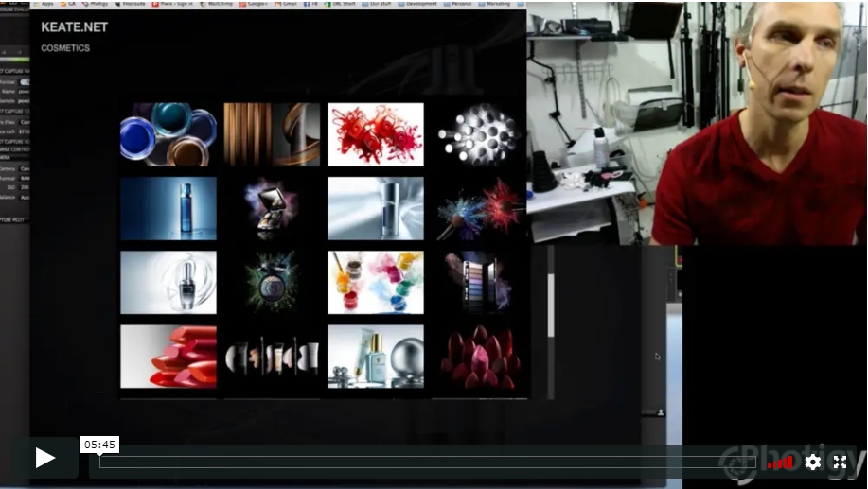Click the COSMETICS heading
Image resolution: width=868 pixels, height=489 pixels.
[65, 48]
